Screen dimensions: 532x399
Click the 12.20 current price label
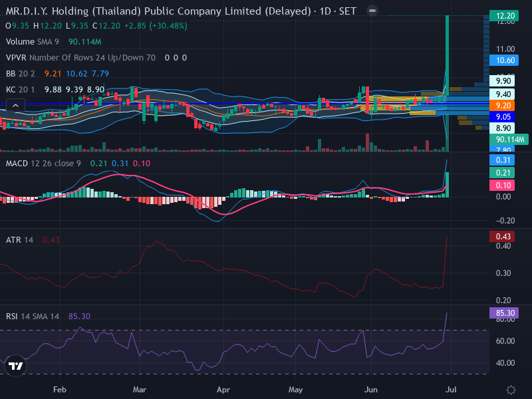point(504,16)
